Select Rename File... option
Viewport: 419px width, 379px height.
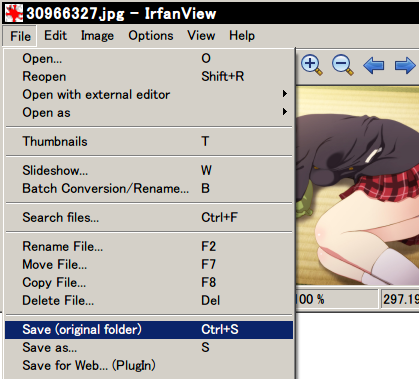(x=149, y=246)
